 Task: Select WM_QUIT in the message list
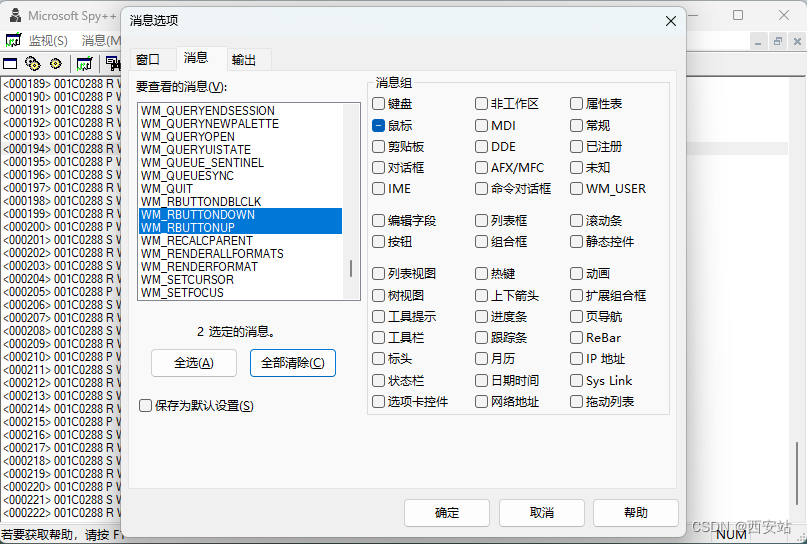240,188
